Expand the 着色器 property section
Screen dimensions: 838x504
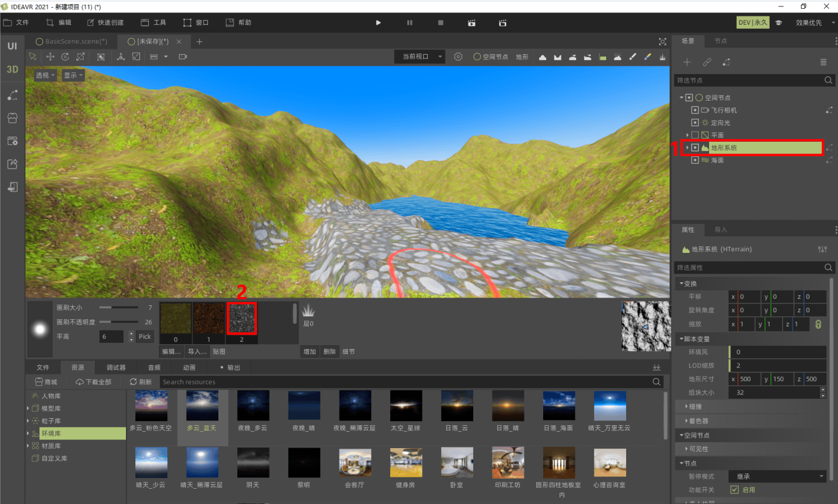(750, 421)
